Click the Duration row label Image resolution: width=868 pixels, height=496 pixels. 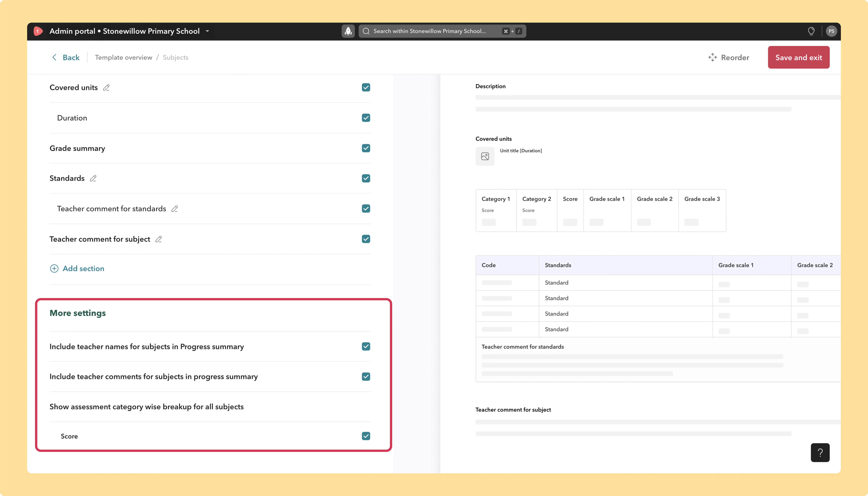(x=72, y=118)
